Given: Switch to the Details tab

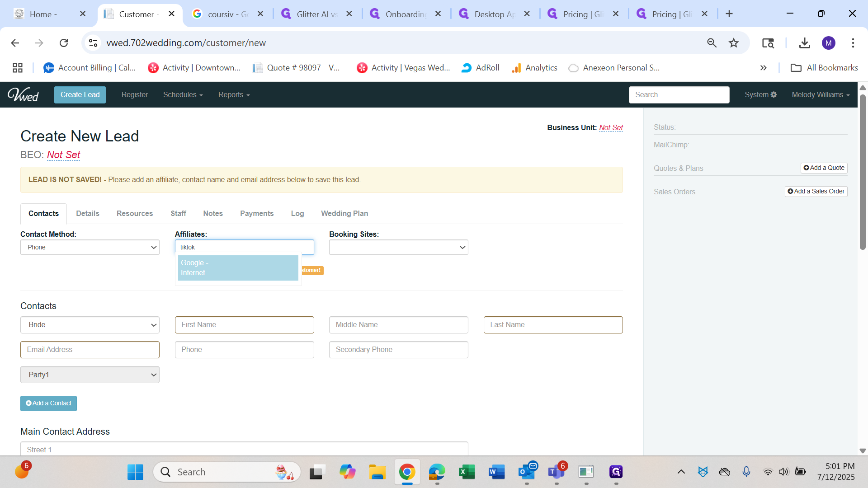Looking at the screenshot, I should point(87,213).
